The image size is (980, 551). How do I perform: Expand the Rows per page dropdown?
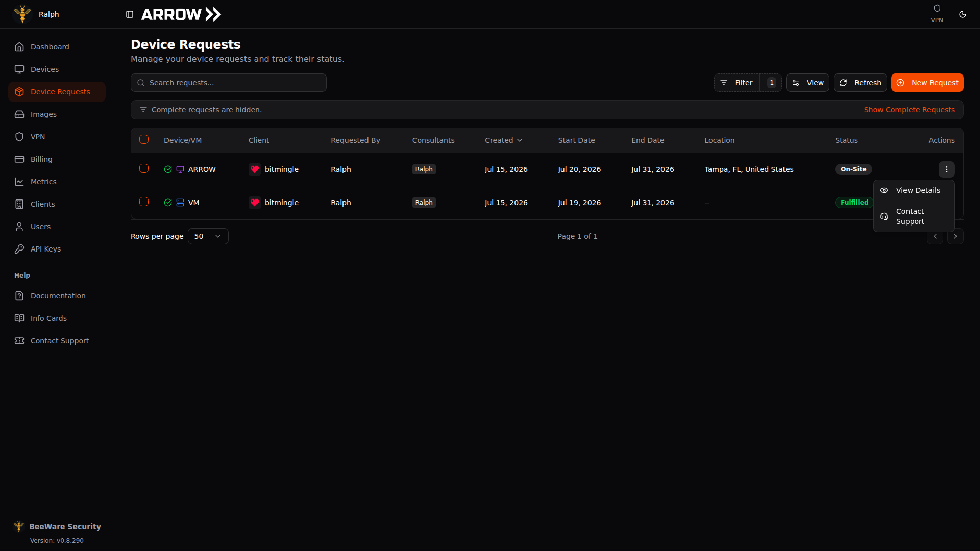point(208,236)
